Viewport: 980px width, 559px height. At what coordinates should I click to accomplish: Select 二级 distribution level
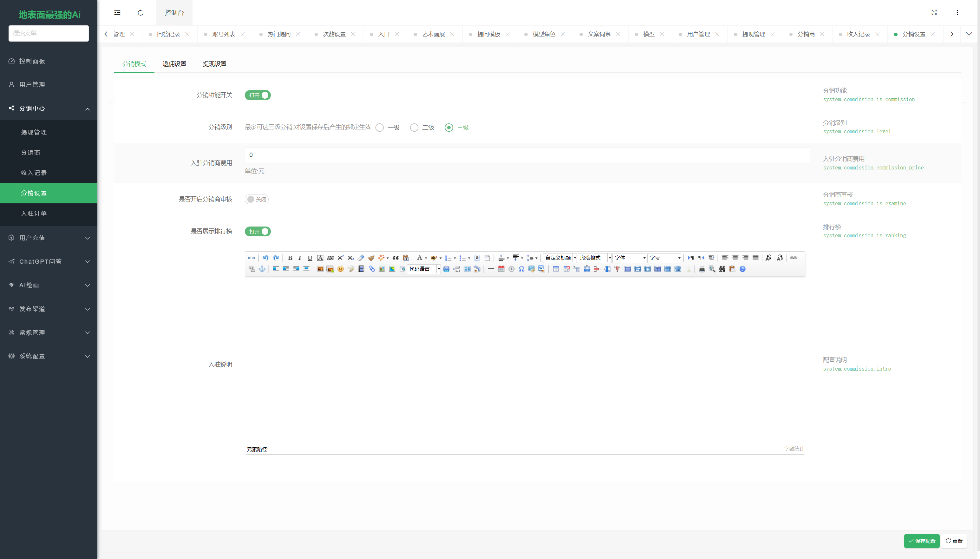pyautogui.click(x=422, y=128)
